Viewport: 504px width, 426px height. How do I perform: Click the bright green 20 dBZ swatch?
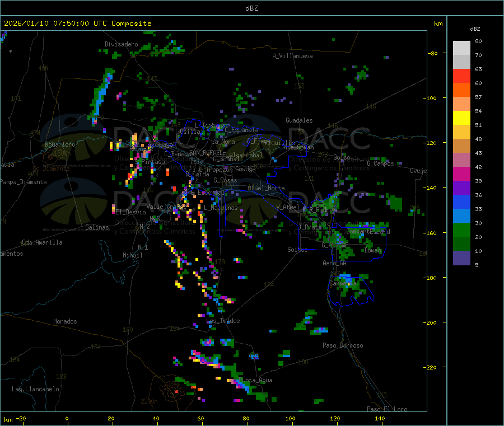(x=461, y=230)
